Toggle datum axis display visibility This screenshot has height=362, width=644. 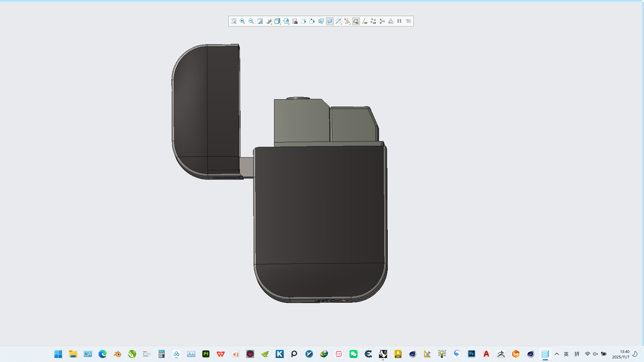pyautogui.click(x=365, y=21)
